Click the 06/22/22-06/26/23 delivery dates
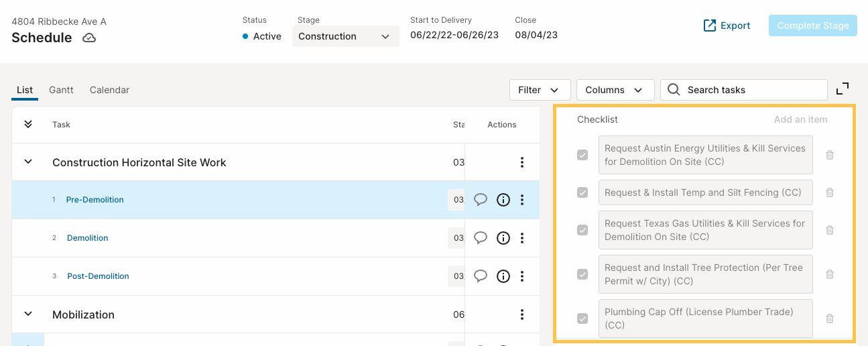Image resolution: width=868 pixels, height=346 pixels. [454, 35]
